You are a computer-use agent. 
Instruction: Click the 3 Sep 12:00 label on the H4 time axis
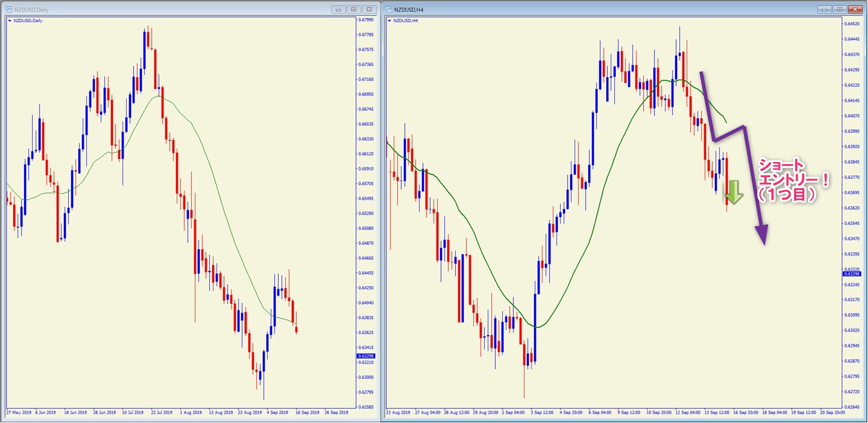click(542, 412)
